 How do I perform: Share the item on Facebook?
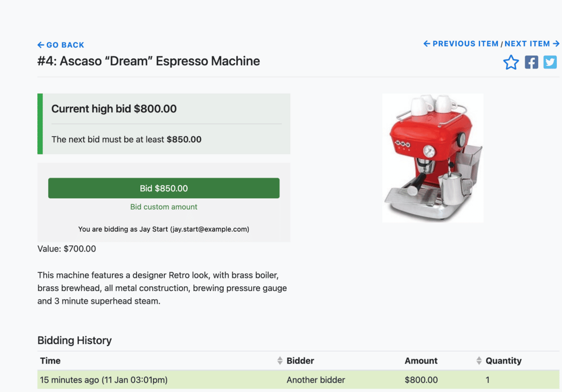pyautogui.click(x=532, y=62)
